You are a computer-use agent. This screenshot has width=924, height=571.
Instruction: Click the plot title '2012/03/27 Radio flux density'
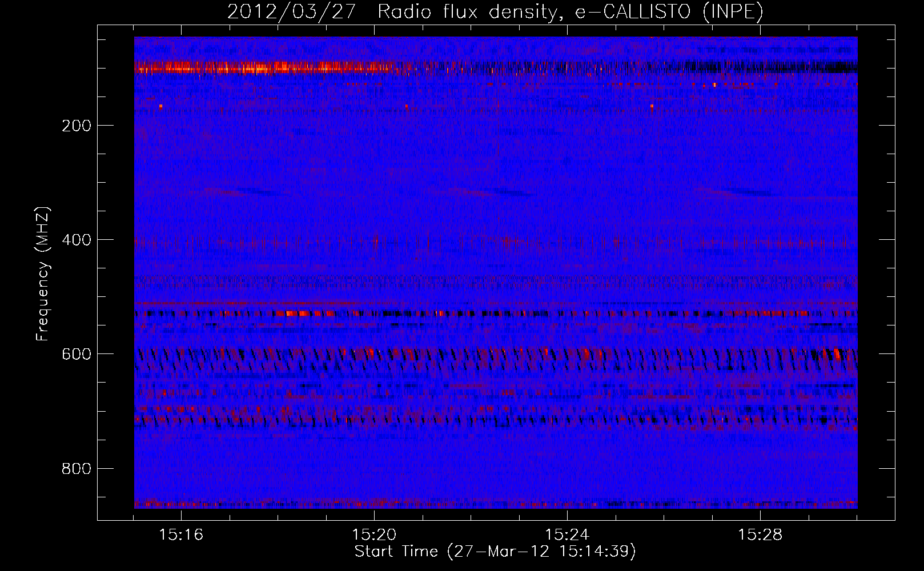point(496,12)
